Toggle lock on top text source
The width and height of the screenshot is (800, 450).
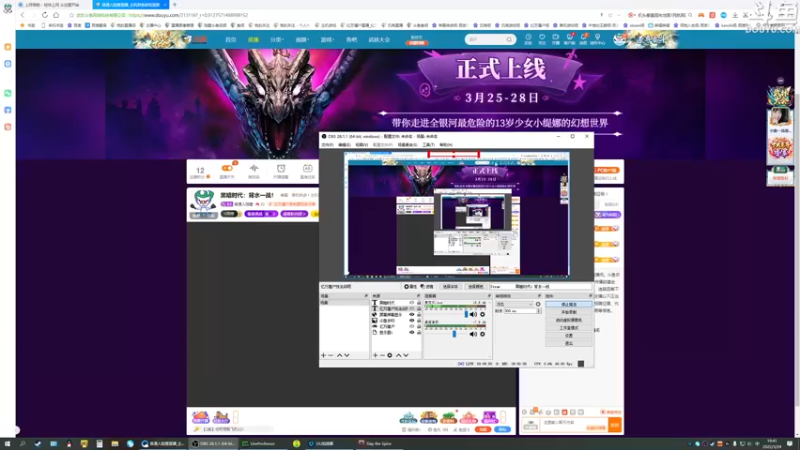[419, 303]
